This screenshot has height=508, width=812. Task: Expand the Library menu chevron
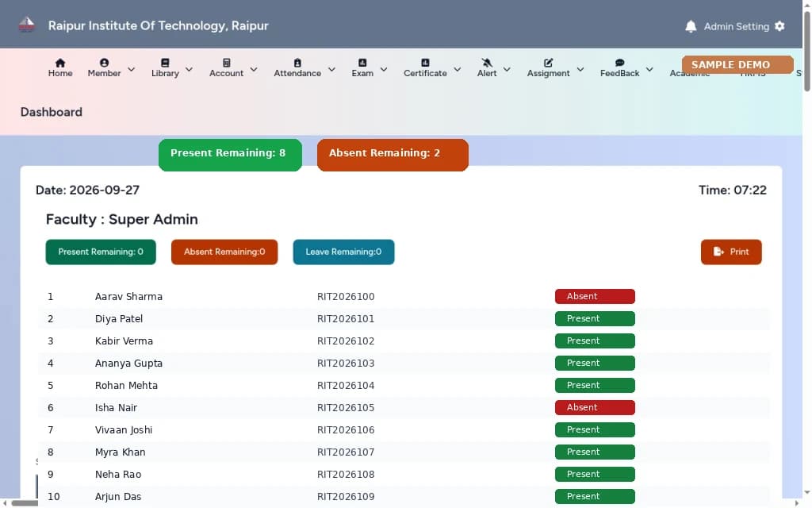pyautogui.click(x=189, y=69)
